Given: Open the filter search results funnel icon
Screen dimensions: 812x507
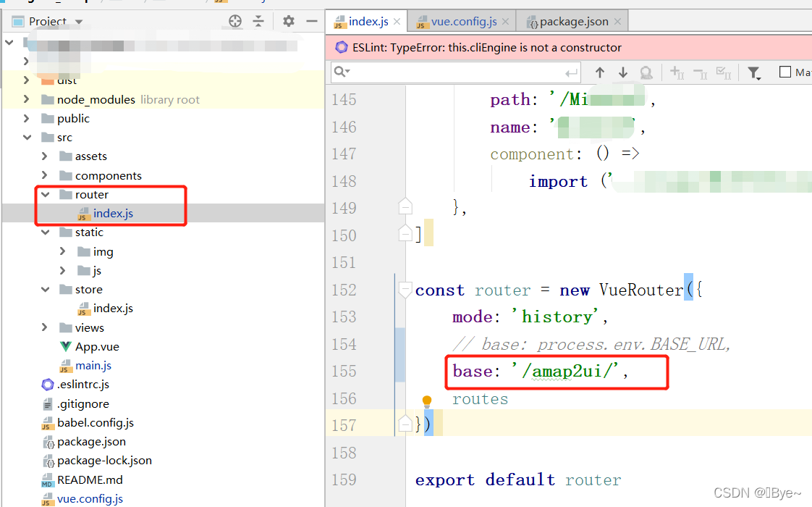Looking at the screenshot, I should click(753, 72).
